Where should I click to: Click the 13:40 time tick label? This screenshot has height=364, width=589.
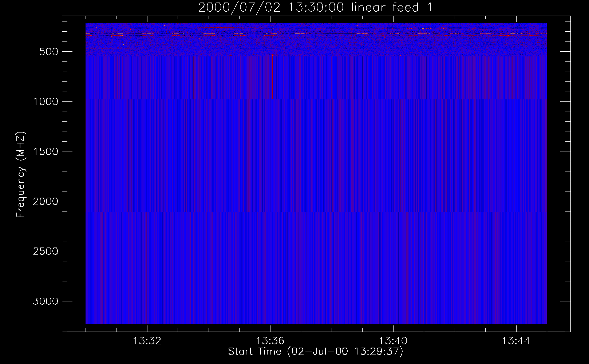click(x=393, y=341)
